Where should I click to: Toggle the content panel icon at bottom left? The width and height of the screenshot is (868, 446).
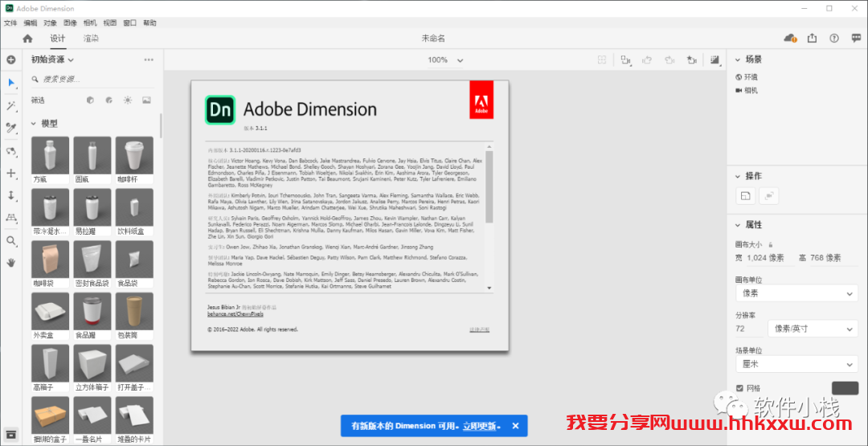(x=10, y=434)
